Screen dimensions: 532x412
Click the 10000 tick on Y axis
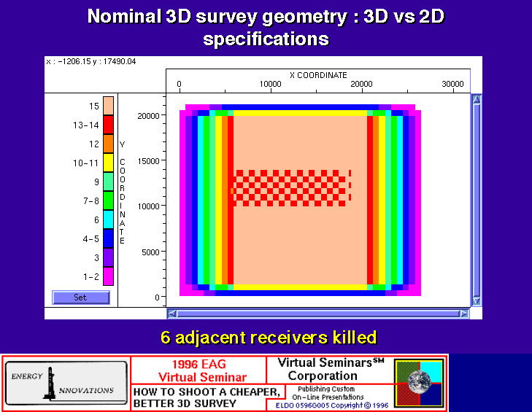148,206
